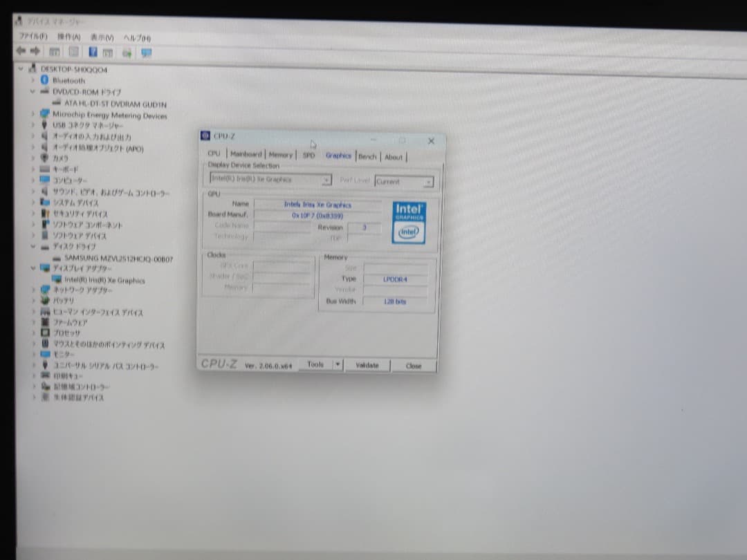Click the help toolbar icon in Device Manager
Viewport: 747px width, 560px height.
[x=93, y=51]
